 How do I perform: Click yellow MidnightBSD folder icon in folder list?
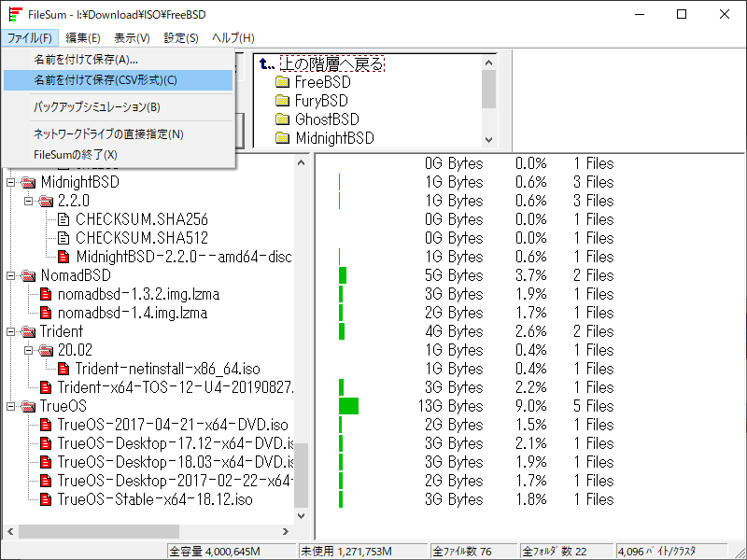(283, 138)
